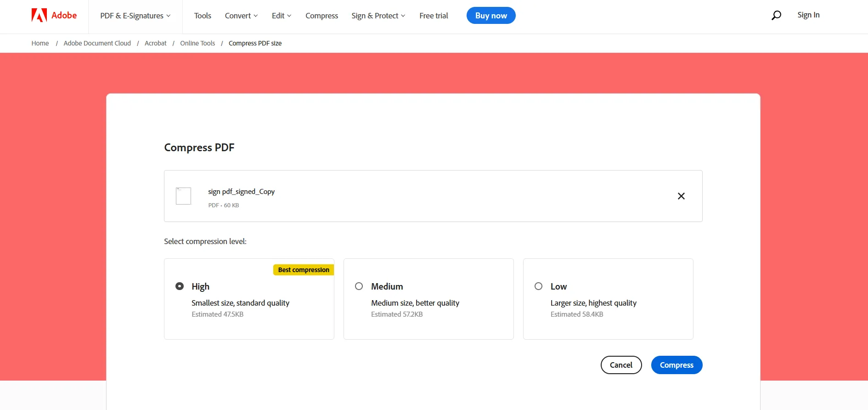Click the Buy now button
Screen dimensions: 868x410
[x=491, y=16]
